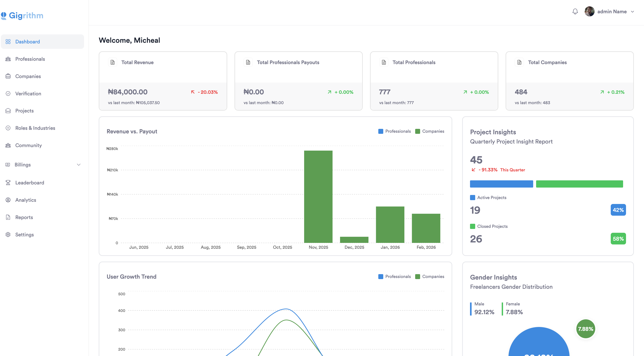Click the Nov, 2025 revenue bar
The height and width of the screenshot is (356, 644).
(318, 197)
